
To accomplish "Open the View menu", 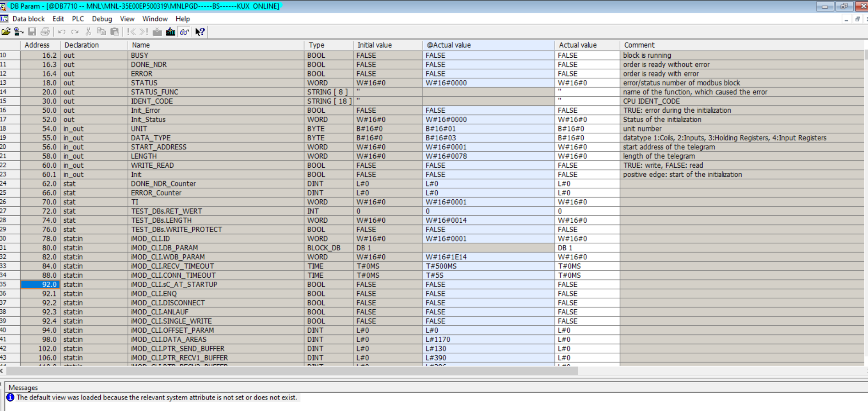I will pos(127,19).
